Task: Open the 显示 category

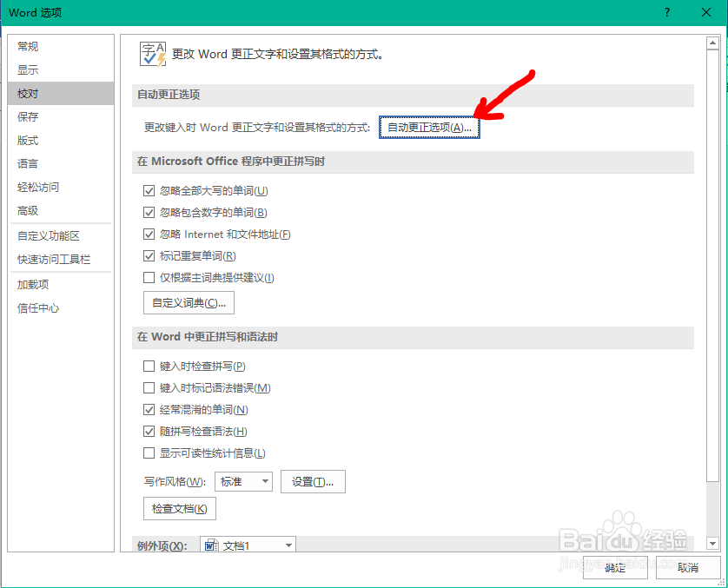Action: pos(61,70)
